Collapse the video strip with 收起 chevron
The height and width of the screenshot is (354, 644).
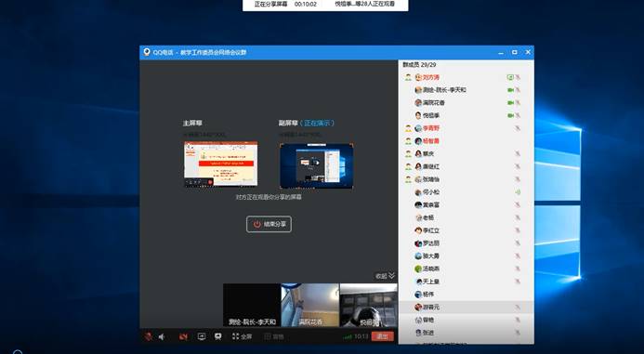click(385, 276)
